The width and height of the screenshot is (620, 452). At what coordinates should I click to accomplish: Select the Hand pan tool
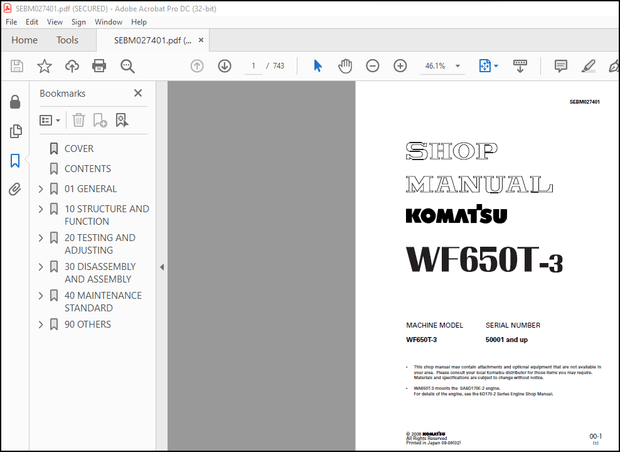[x=345, y=66]
